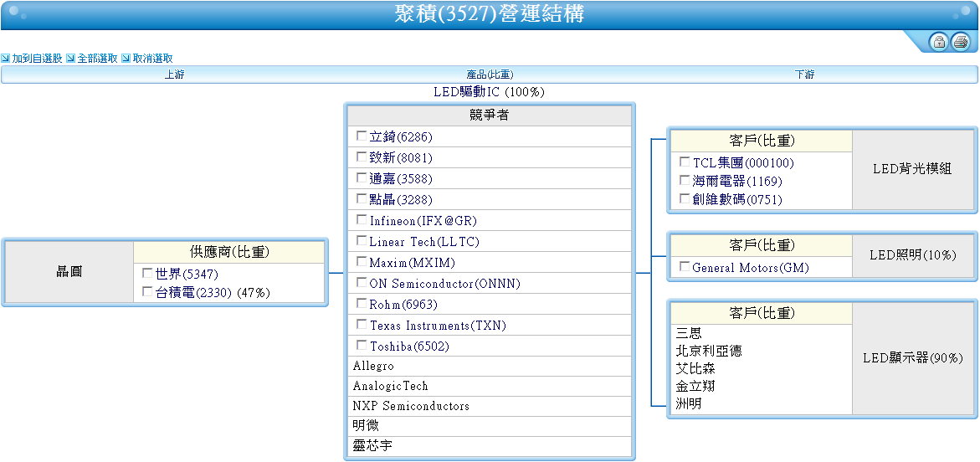Tick the 台積電(2330) supplier checkbox
The height and width of the screenshot is (462, 980).
(x=147, y=291)
